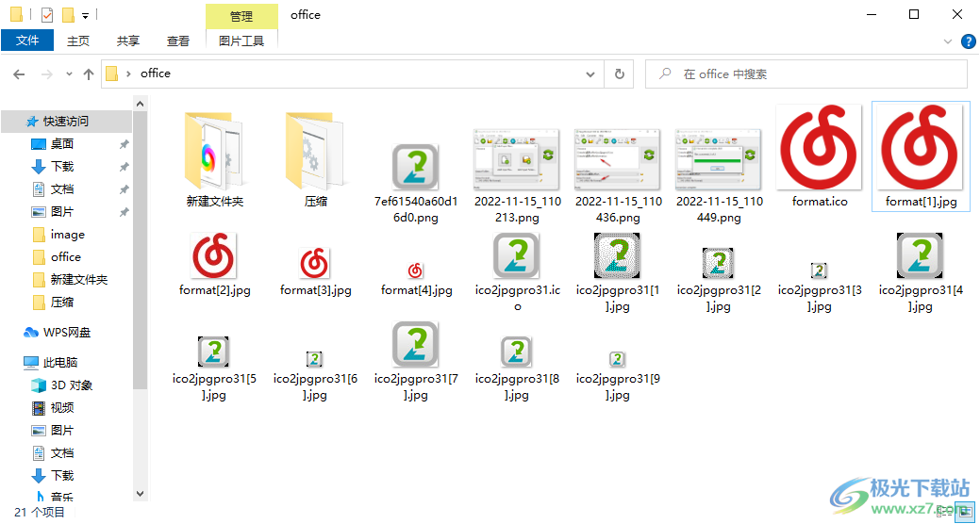Expand the address bar history dropdown

(590, 74)
